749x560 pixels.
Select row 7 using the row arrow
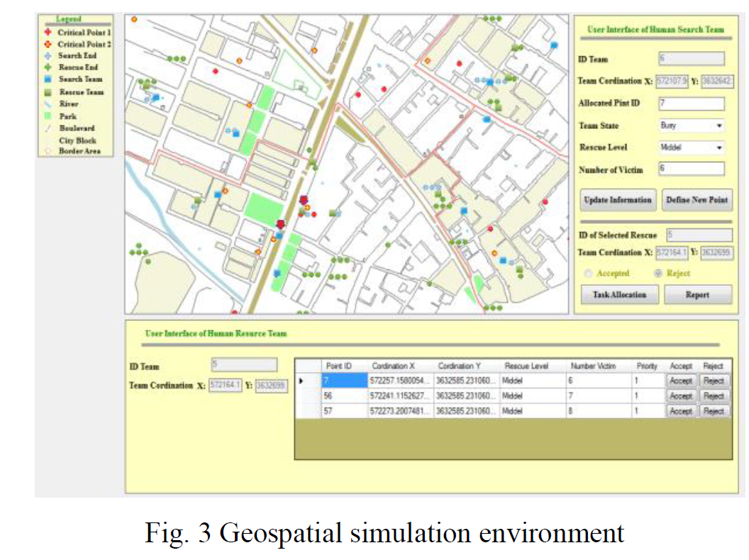[x=301, y=381]
